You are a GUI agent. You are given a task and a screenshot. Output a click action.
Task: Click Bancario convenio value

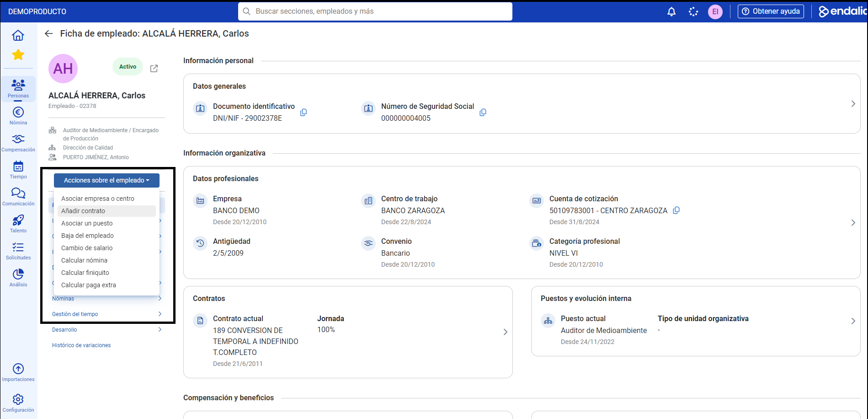[x=395, y=253]
